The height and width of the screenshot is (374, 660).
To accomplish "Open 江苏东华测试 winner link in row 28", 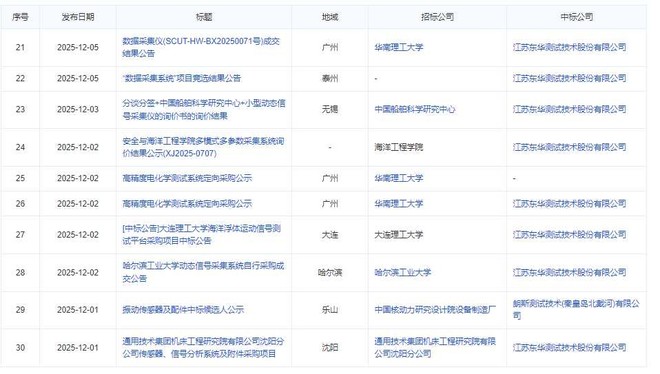I will coord(570,273).
